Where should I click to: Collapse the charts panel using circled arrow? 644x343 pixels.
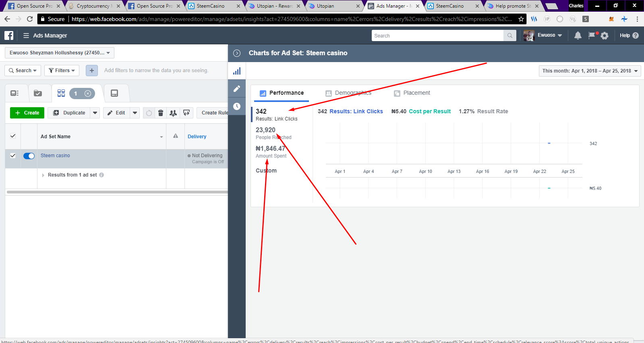click(237, 53)
